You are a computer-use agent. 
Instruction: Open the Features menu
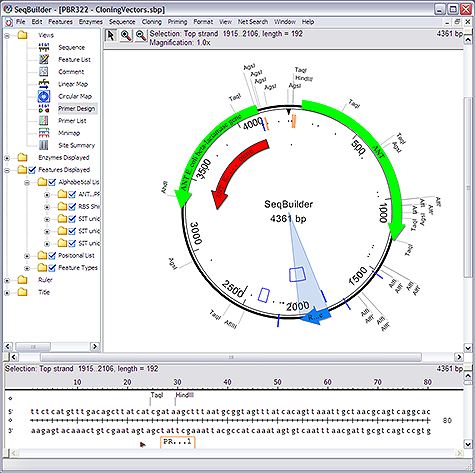coord(60,22)
